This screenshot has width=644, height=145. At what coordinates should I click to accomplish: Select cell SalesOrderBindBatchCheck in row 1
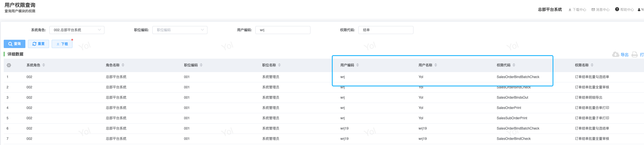coord(518,77)
